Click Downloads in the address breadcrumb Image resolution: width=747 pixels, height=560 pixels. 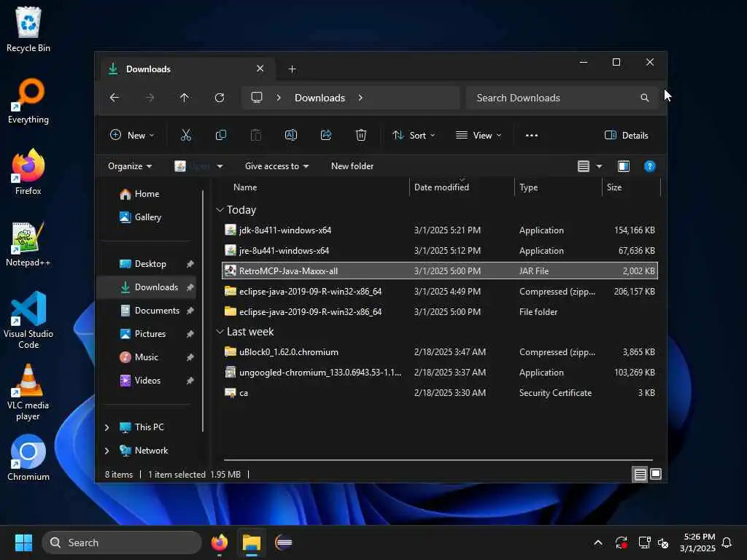tap(320, 98)
